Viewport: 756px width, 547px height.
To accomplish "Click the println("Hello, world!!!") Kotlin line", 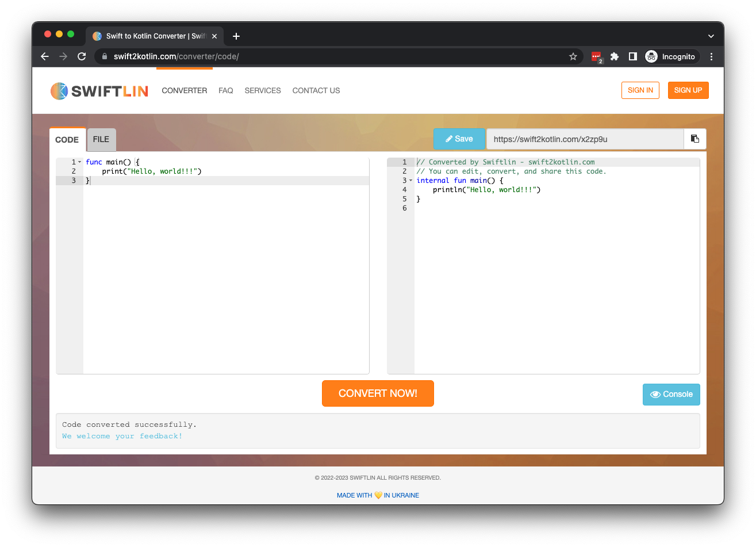I will [x=486, y=190].
